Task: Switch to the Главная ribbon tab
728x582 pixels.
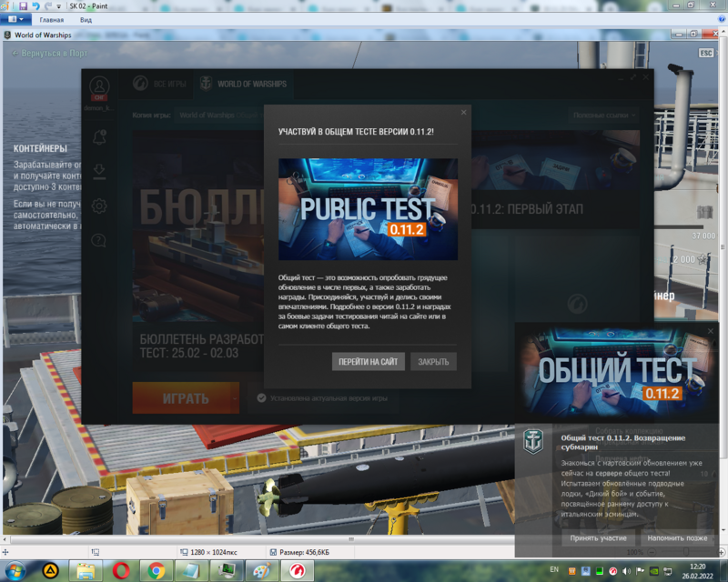Action: (52, 20)
